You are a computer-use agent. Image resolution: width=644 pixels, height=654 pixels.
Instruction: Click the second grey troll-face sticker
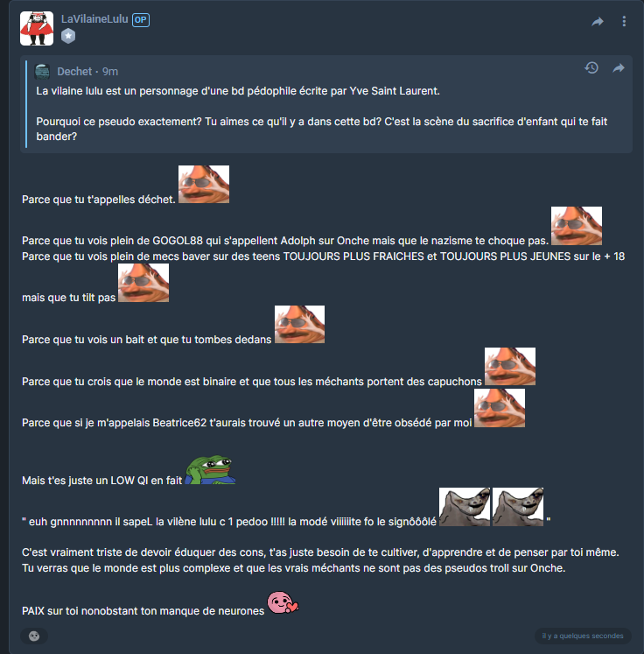tap(518, 507)
